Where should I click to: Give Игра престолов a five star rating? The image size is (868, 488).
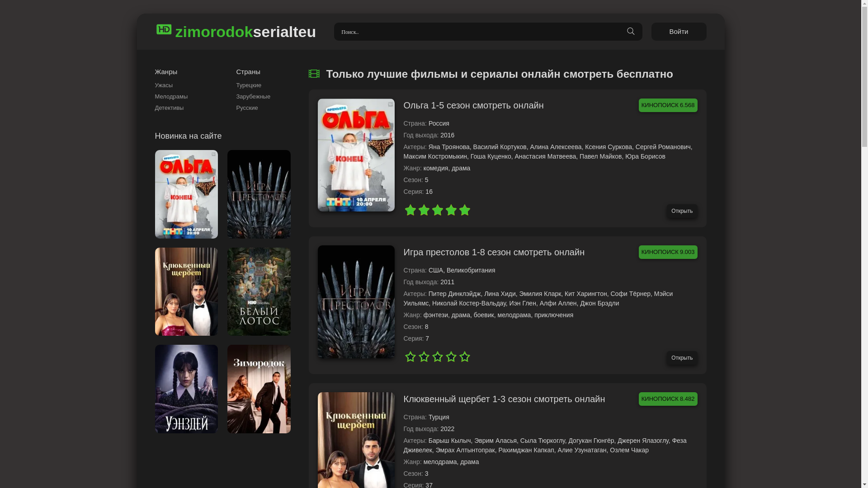pos(464,357)
